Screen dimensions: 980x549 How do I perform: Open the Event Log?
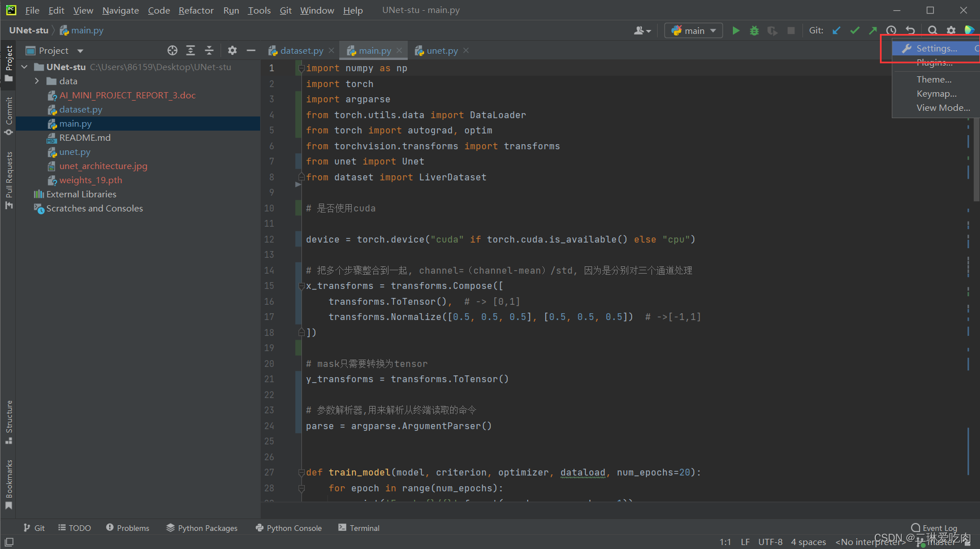point(934,528)
